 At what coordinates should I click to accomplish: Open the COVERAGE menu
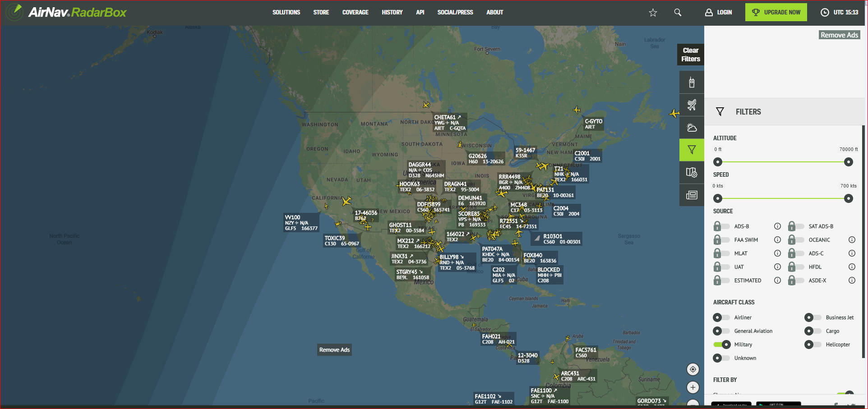click(x=356, y=13)
